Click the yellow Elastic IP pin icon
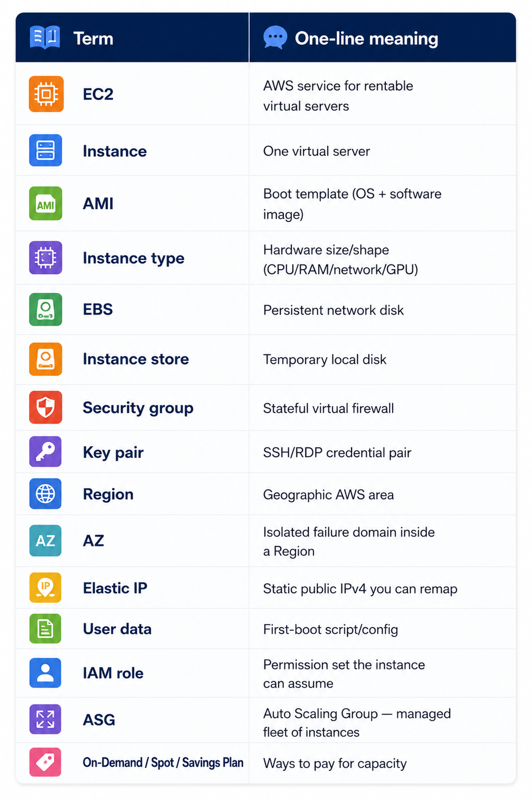 [46, 588]
